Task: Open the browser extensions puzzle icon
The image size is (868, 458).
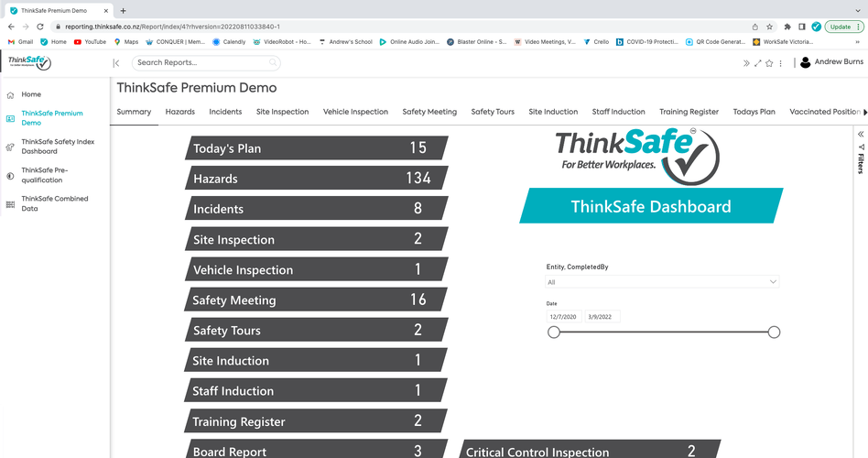Action: click(x=787, y=27)
